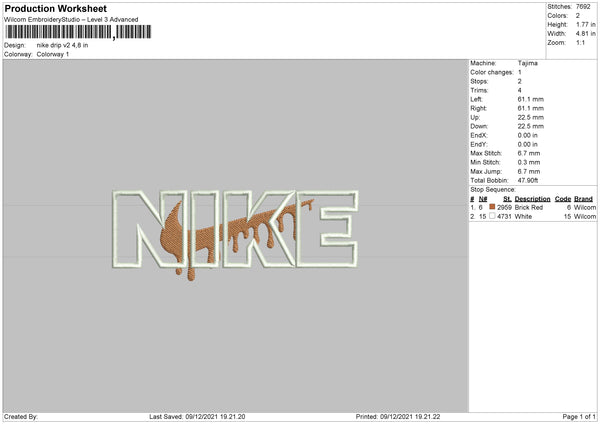Click the 'Max Jump:' label
600x424 pixels.
(x=486, y=171)
